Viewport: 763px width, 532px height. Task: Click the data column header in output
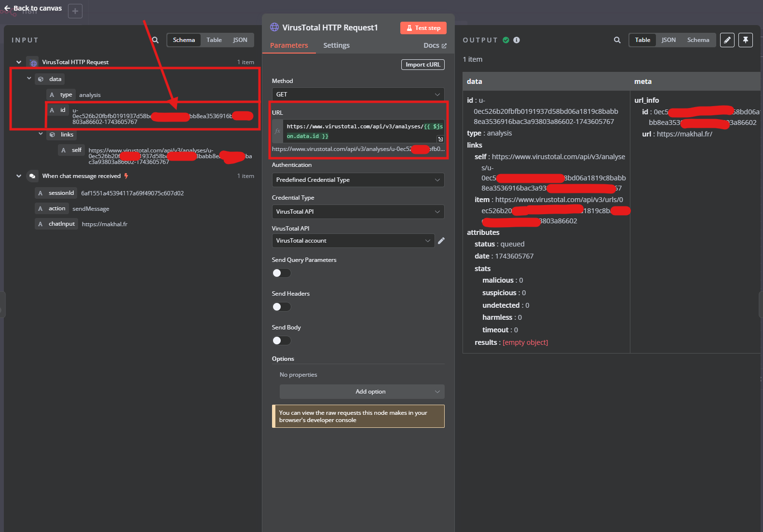546,82
